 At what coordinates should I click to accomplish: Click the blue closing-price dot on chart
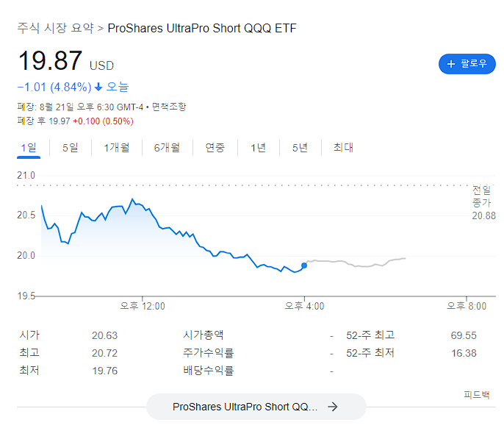click(304, 265)
